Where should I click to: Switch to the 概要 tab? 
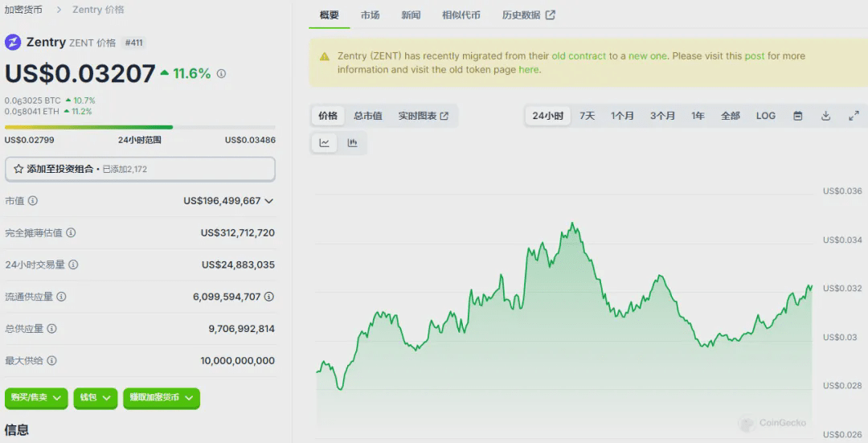[x=330, y=15]
